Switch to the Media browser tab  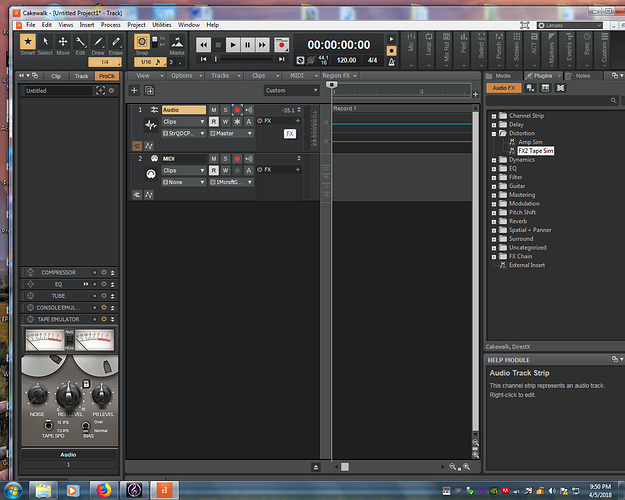503,76
